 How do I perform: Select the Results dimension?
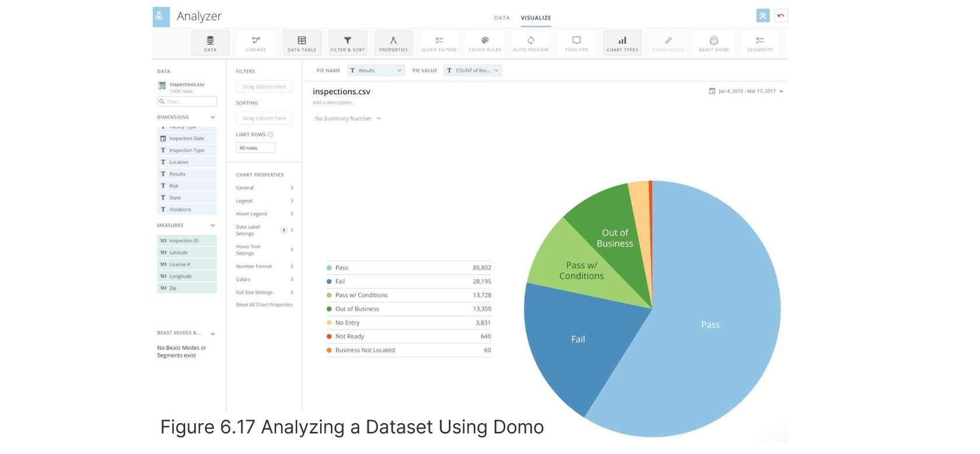tap(187, 174)
